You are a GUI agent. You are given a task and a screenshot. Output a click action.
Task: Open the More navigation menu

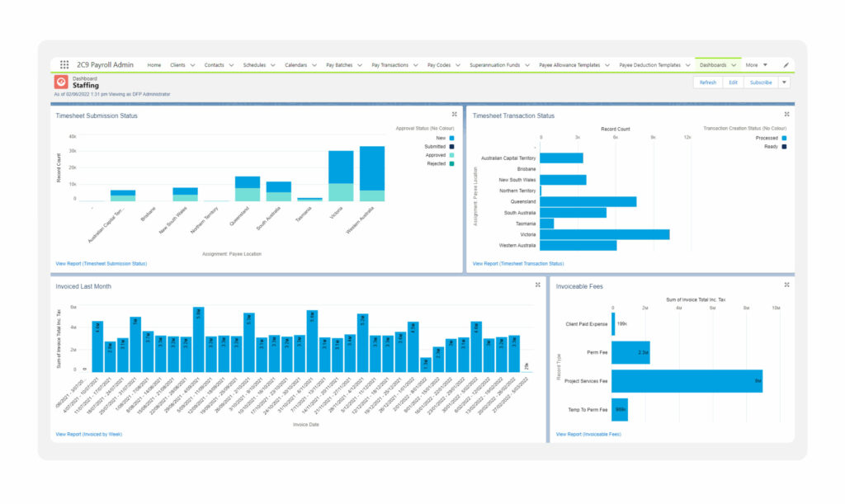click(756, 65)
